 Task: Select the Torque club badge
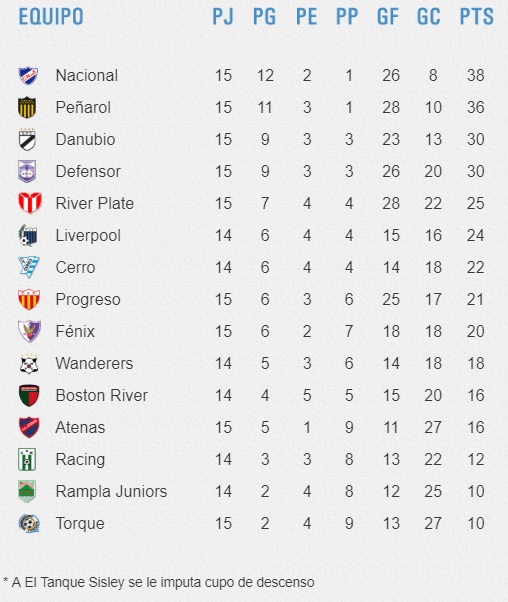[x=29, y=523]
